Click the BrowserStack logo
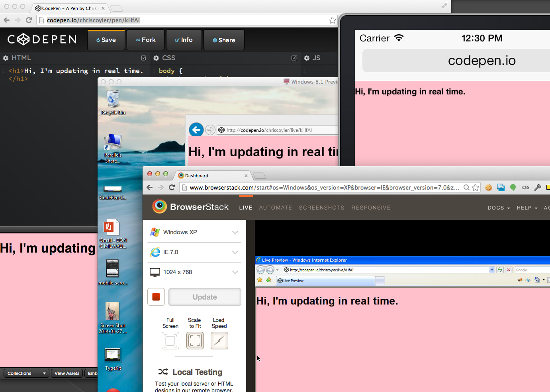Screen dimensions: 550x392 tap(190, 207)
